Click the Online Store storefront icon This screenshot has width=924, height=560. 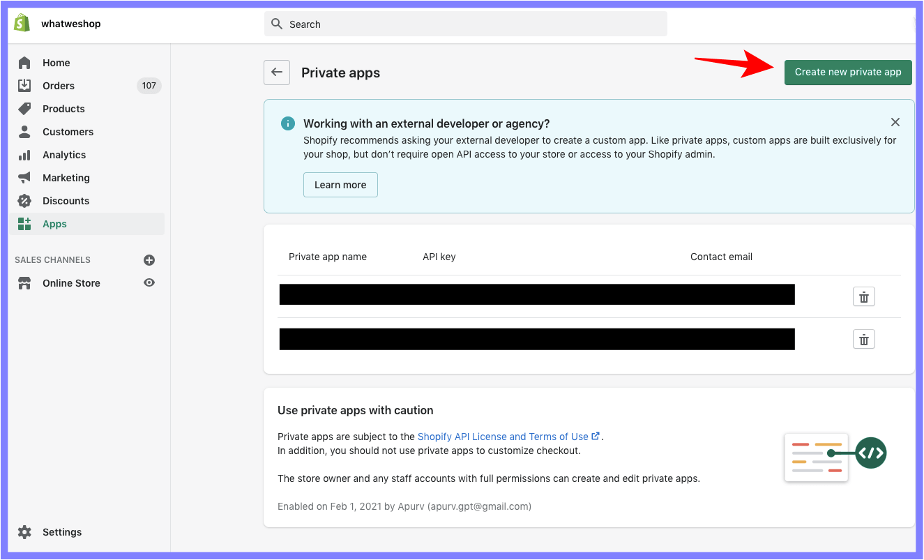24,283
